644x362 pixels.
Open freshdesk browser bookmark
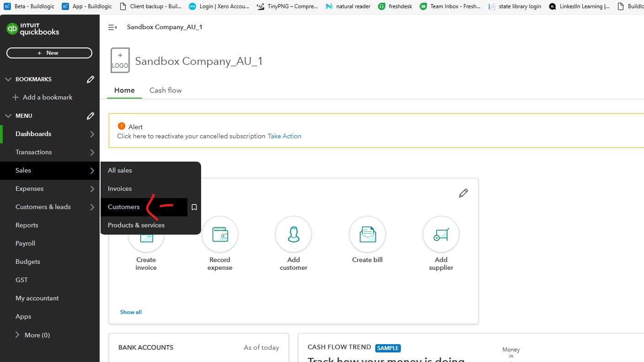(396, 6)
